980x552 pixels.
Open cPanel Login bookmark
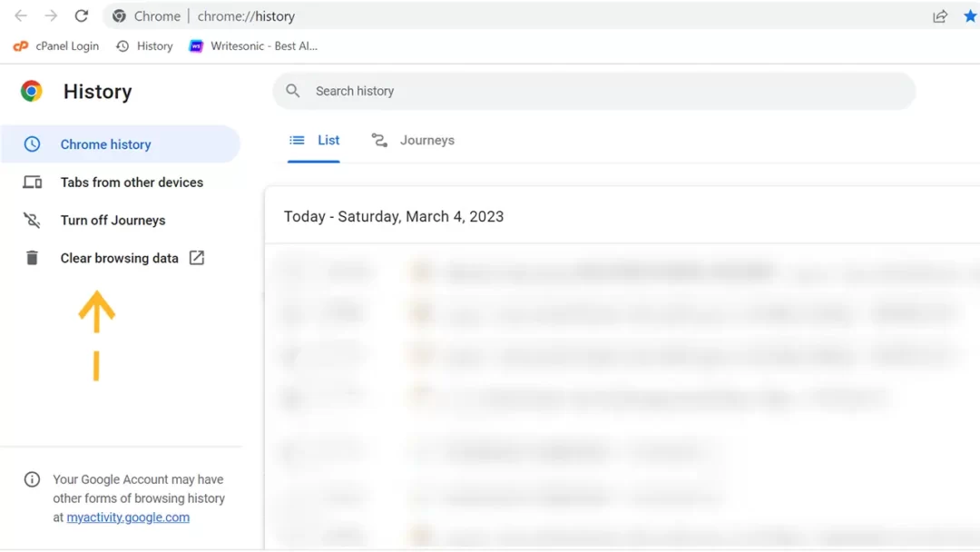click(x=56, y=46)
